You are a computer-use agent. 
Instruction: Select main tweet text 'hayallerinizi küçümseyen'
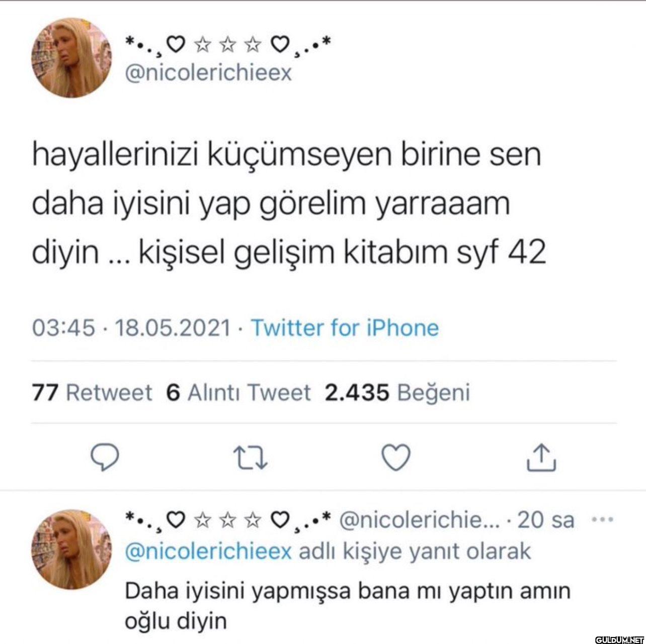coord(212,155)
